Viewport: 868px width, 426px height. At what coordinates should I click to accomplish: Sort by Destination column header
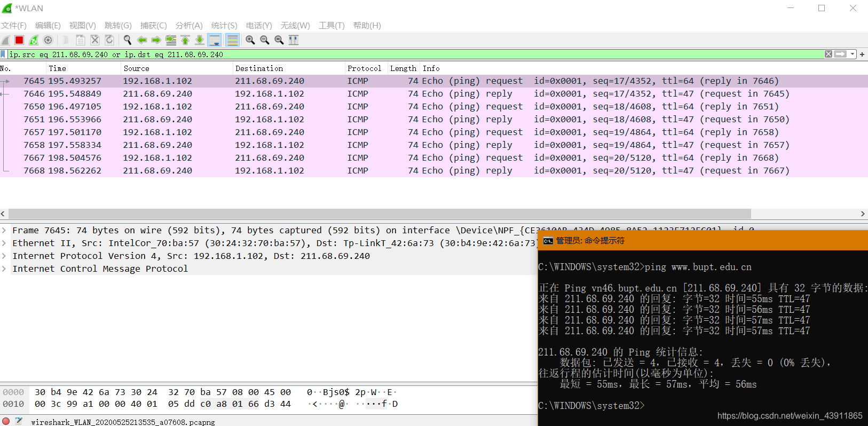[x=289, y=68]
